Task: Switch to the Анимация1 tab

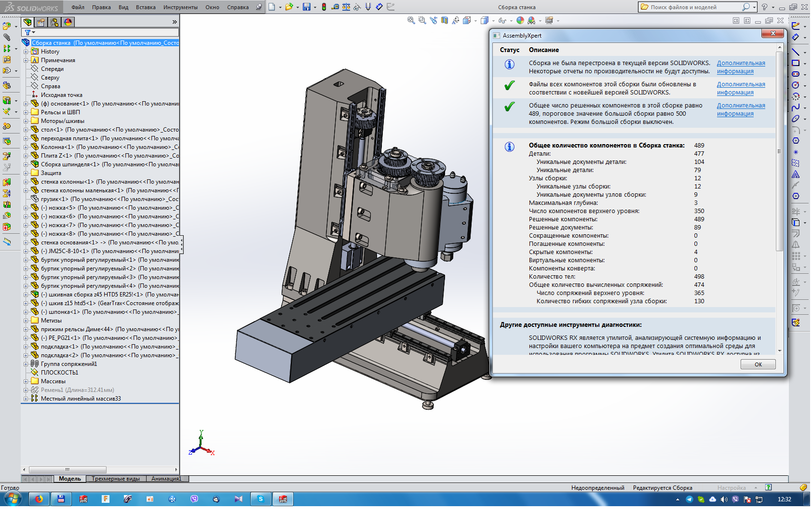Action: (x=166, y=479)
